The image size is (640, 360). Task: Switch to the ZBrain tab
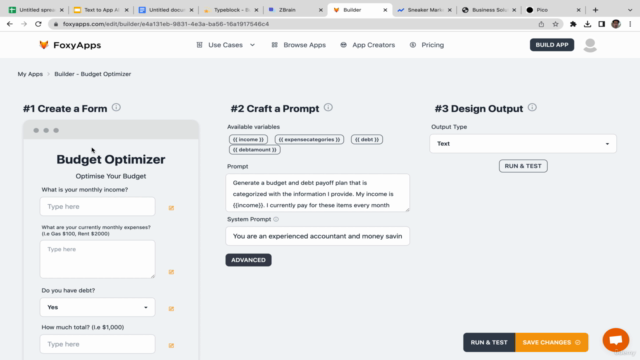pos(294,10)
